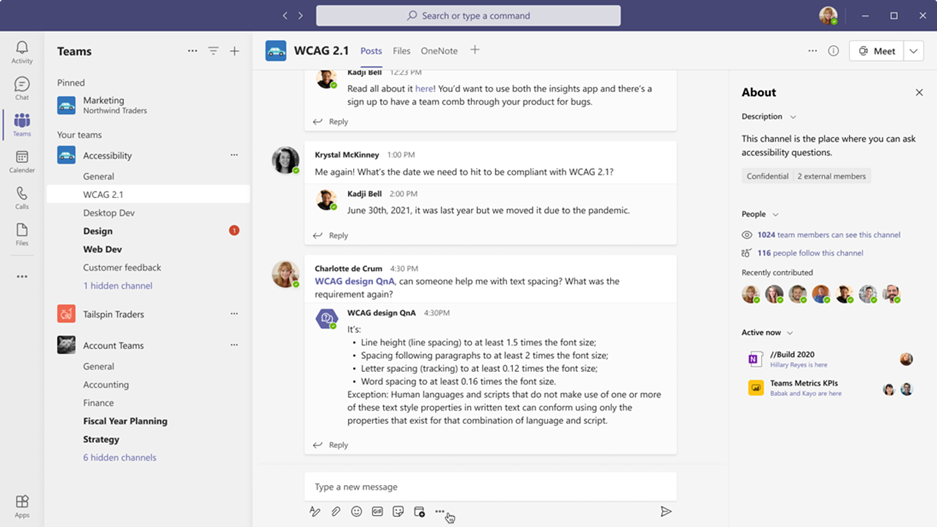
Task: Collapse the People section
Action: 776,215
